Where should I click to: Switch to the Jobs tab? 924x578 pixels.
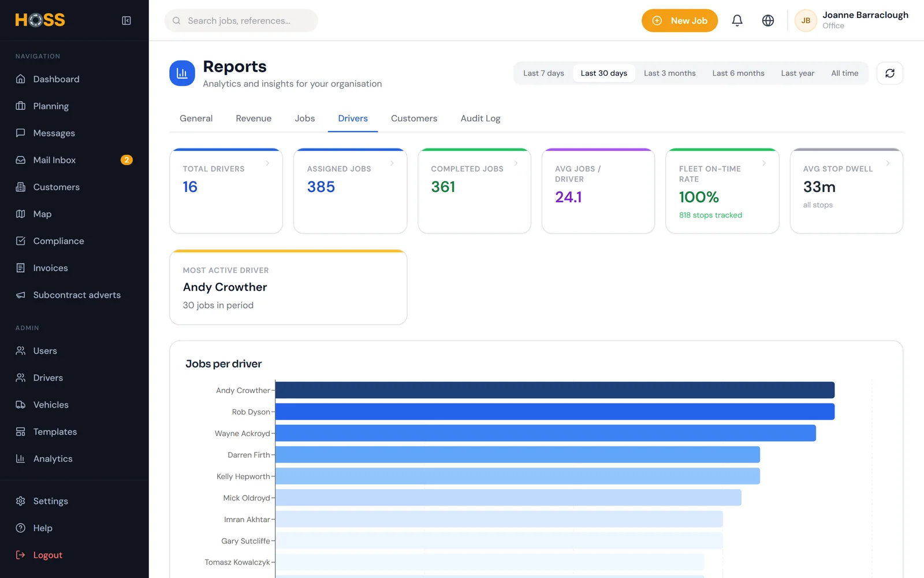tap(305, 118)
